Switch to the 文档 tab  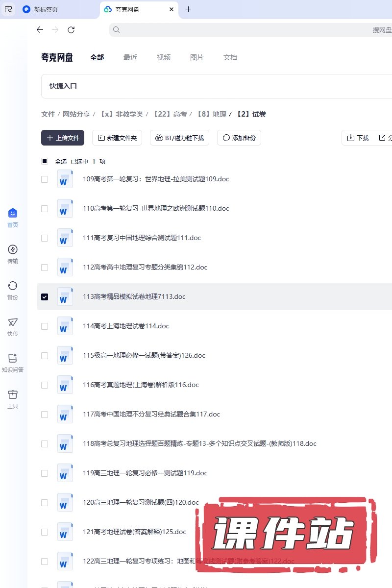[230, 57]
